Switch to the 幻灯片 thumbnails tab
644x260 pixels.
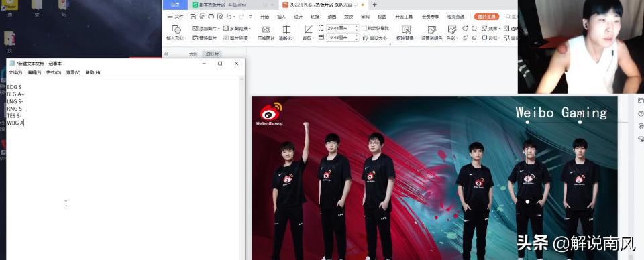coord(213,54)
